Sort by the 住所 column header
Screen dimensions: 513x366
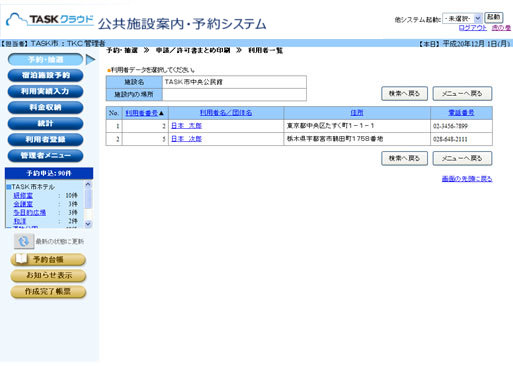click(357, 113)
